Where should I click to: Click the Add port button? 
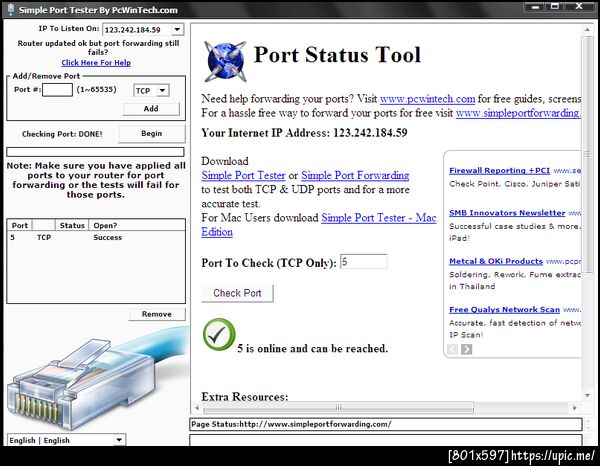click(x=151, y=109)
